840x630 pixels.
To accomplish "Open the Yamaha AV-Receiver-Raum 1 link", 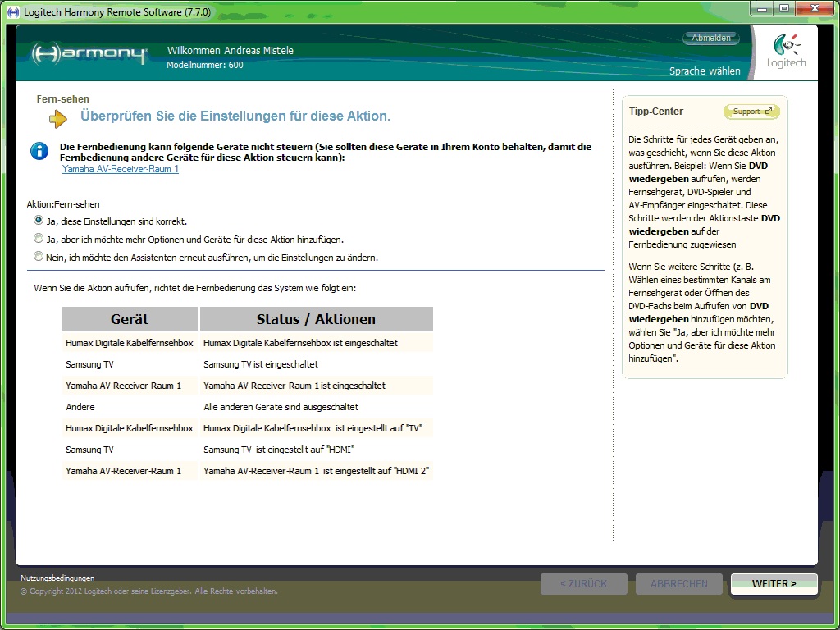I will [120, 169].
